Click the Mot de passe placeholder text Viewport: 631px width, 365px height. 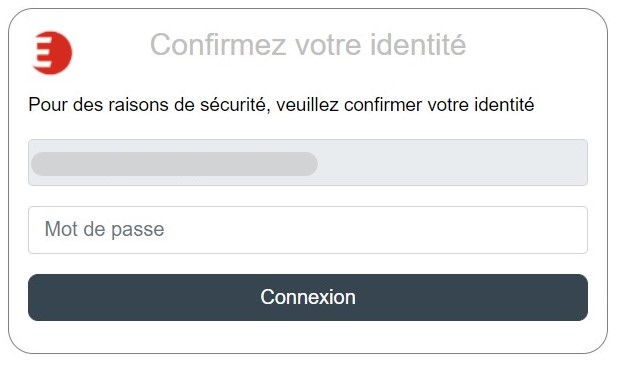pyautogui.click(x=105, y=229)
